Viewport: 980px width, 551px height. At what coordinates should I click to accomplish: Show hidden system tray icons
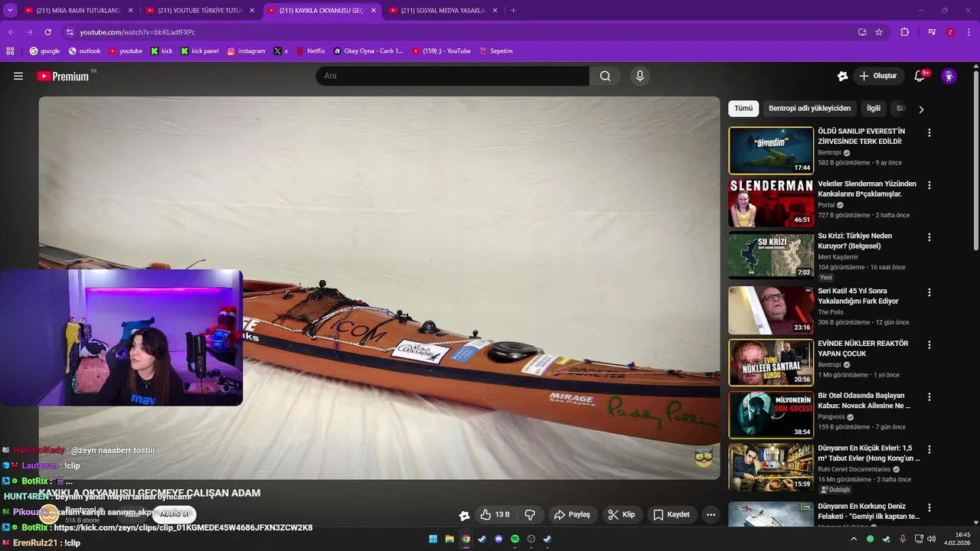point(854,539)
